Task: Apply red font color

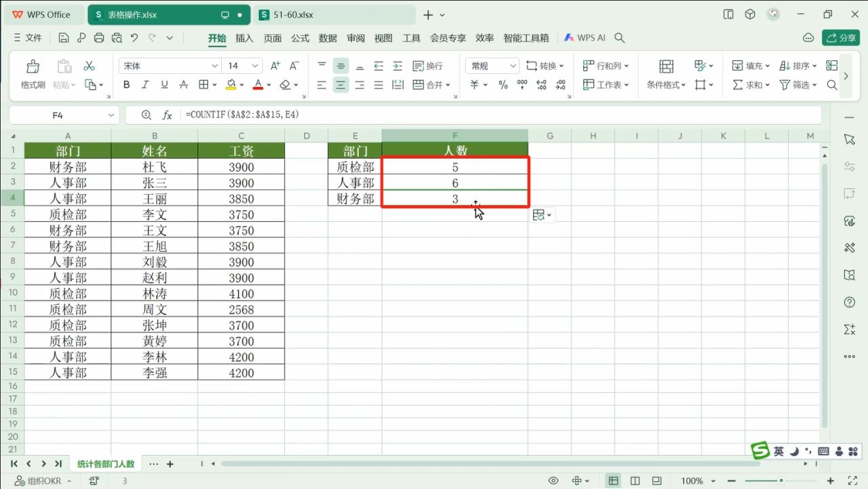Action: coord(258,85)
